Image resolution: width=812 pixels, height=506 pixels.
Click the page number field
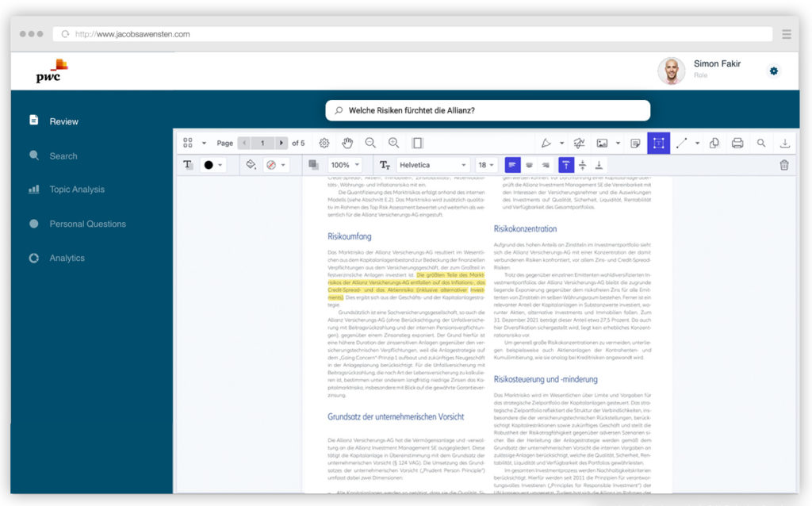click(262, 143)
